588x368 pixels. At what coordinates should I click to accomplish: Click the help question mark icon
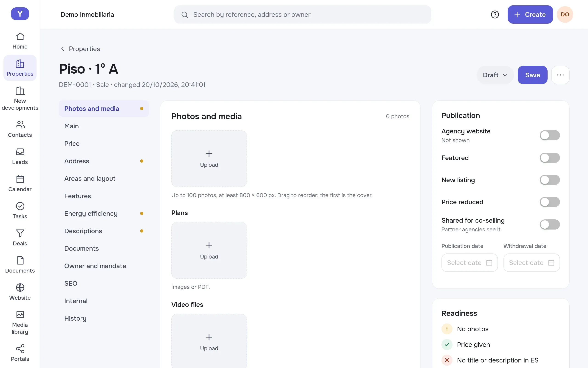(495, 14)
